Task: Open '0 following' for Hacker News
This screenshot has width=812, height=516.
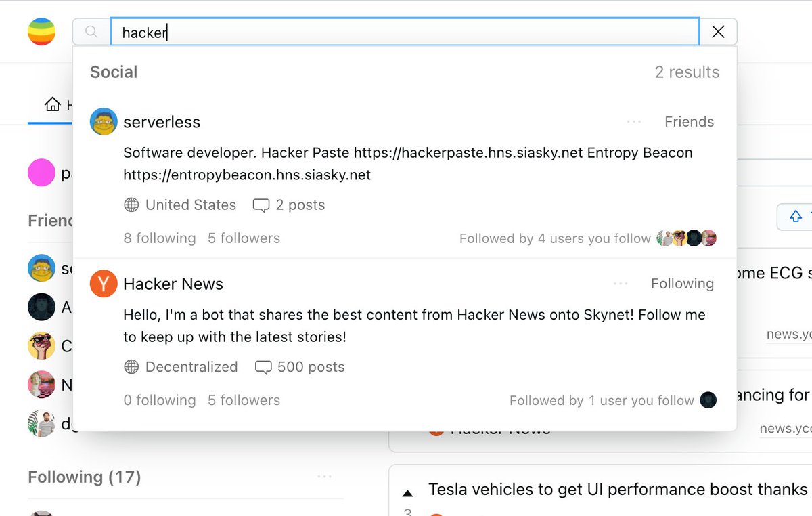Action: point(160,400)
